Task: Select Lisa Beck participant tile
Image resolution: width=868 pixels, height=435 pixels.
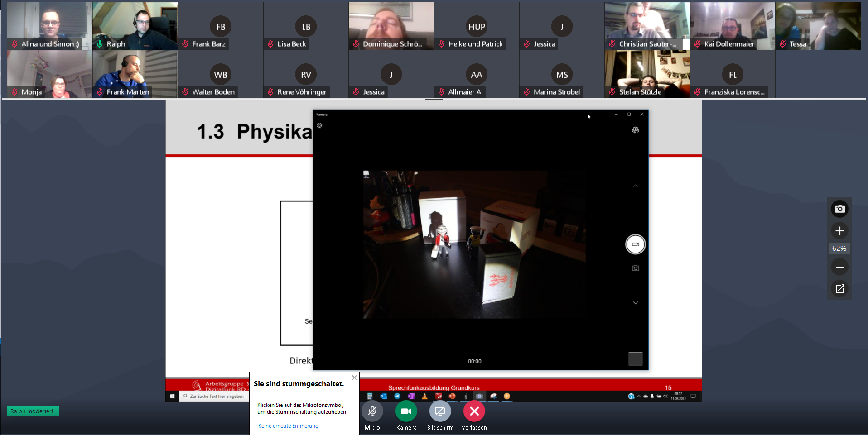Action: (306, 26)
